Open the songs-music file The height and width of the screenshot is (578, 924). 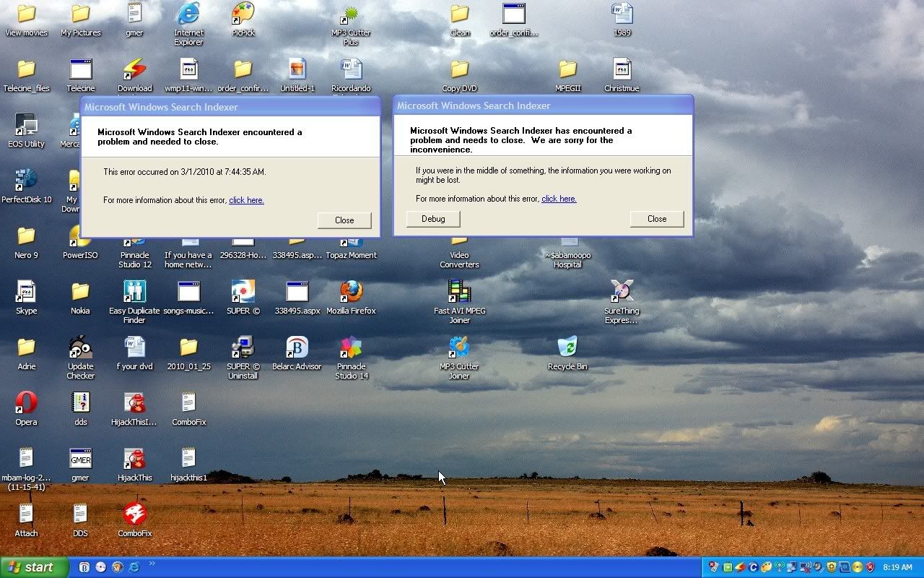pos(188,298)
